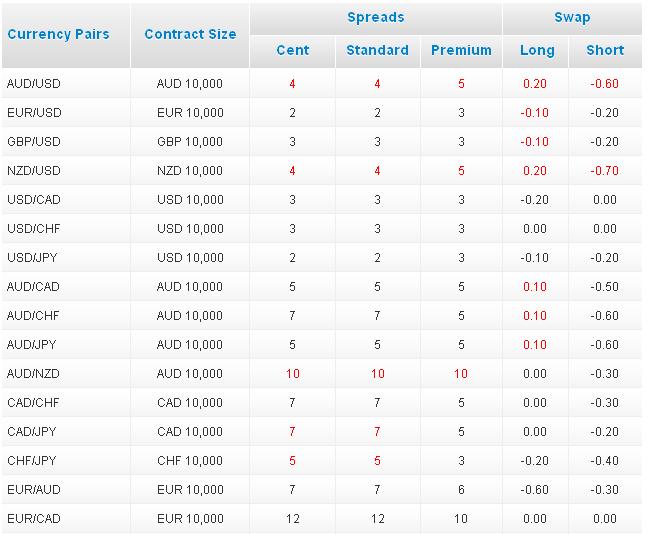Click the EUR/AUD long swap value -0.60

click(x=535, y=490)
